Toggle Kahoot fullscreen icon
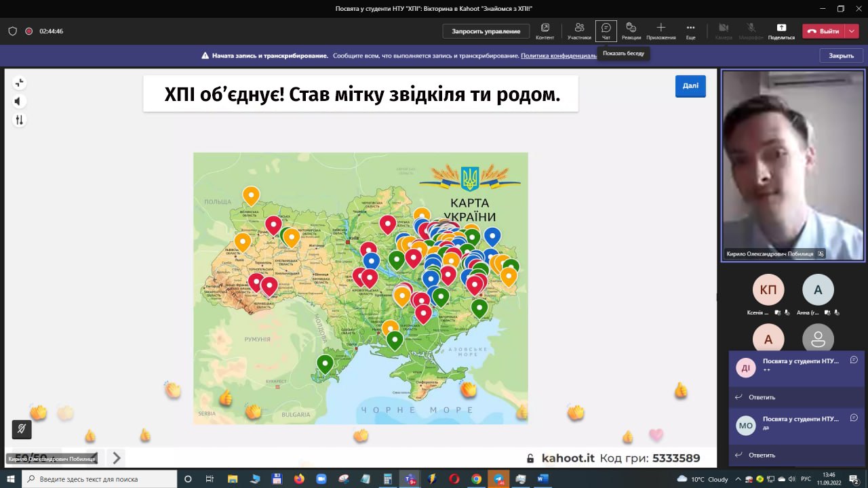This screenshot has height=488, width=868. [x=19, y=83]
